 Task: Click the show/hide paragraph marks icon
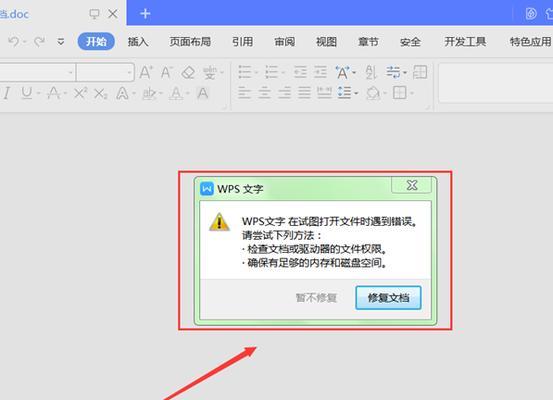[x=394, y=72]
